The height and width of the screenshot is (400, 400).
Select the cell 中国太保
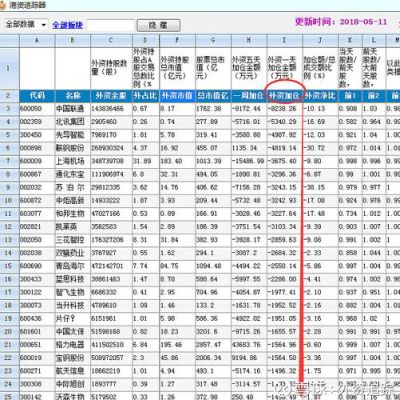(73, 332)
